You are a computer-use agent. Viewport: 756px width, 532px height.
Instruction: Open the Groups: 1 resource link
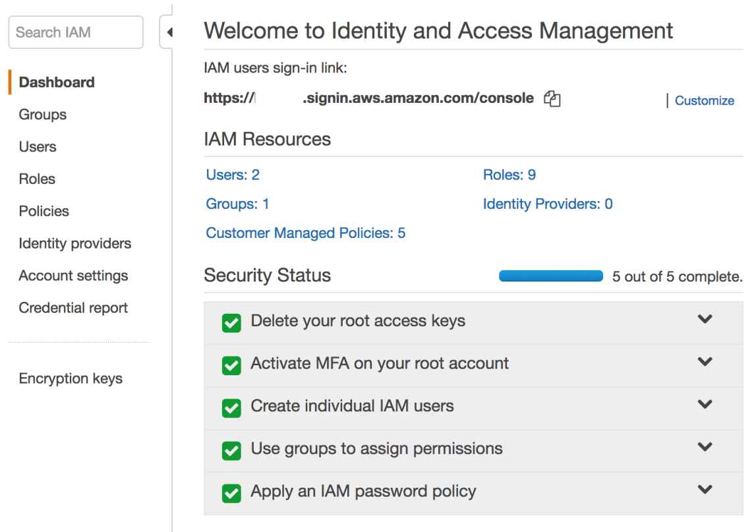(237, 204)
